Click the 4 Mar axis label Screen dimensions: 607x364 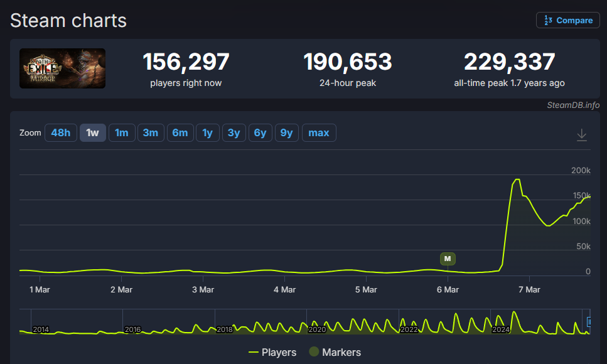[284, 290]
